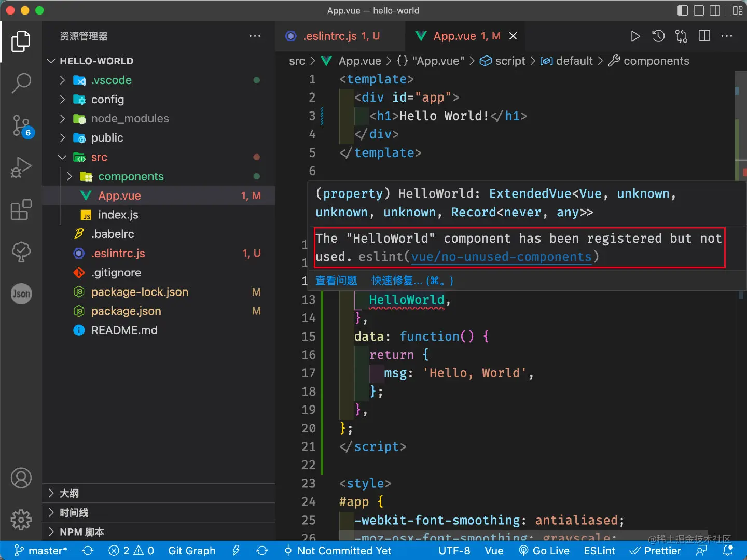The width and height of the screenshot is (747, 560).
Task: Open the Json extension view
Action: 21,294
